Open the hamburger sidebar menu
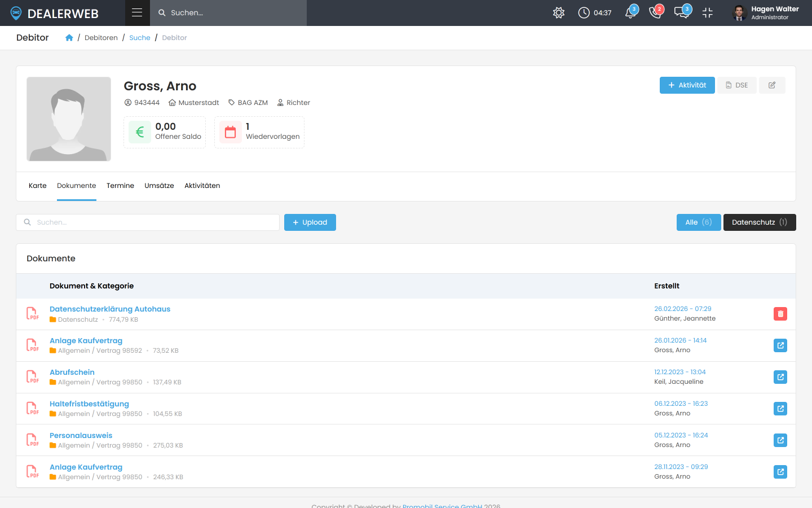This screenshot has width=812, height=508. tap(137, 12)
